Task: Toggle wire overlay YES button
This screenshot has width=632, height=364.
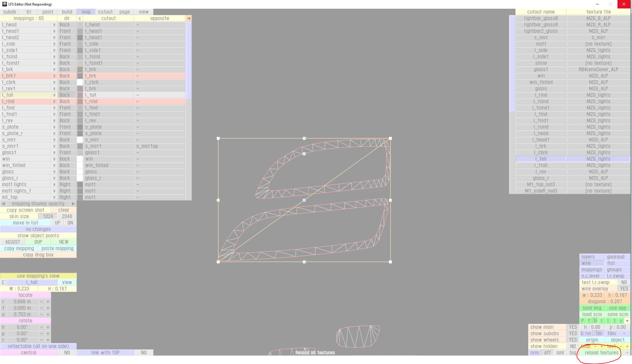Action: [624, 289]
